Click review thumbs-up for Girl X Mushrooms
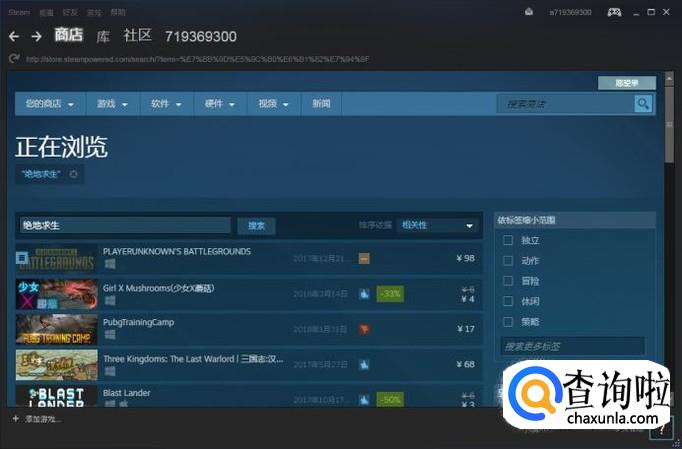Screen dimensions: 682x449 [364, 294]
